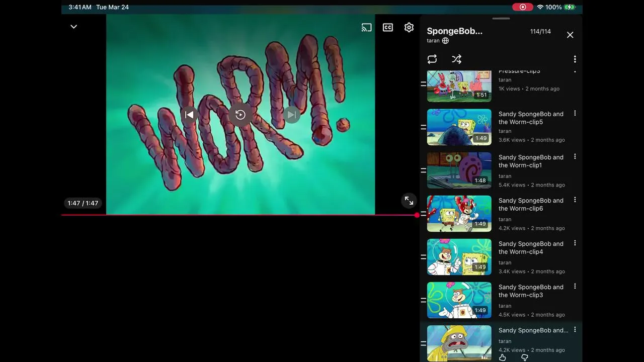Click the Sandy SpongeBob and the Worm-clip4 title
644x362 pixels.
(x=531, y=248)
